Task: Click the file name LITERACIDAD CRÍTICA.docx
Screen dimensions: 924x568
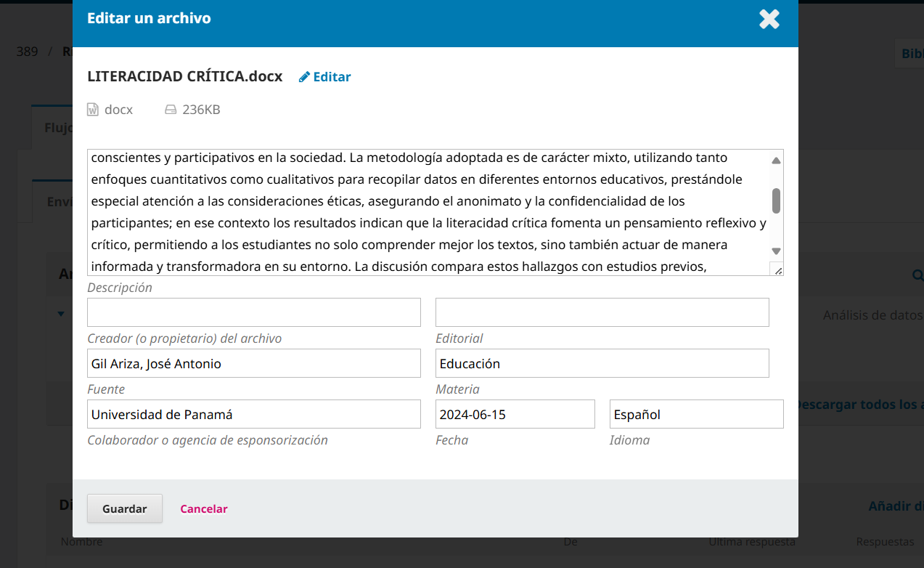Action: (185, 76)
